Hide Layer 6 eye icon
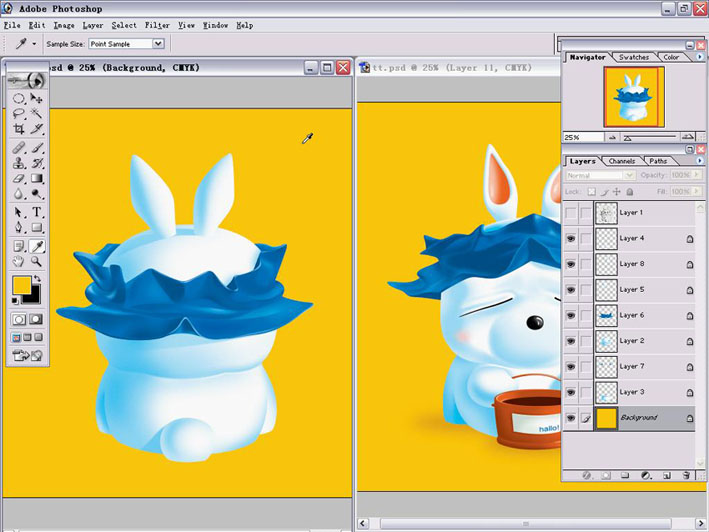709x532 pixels. 571,315
